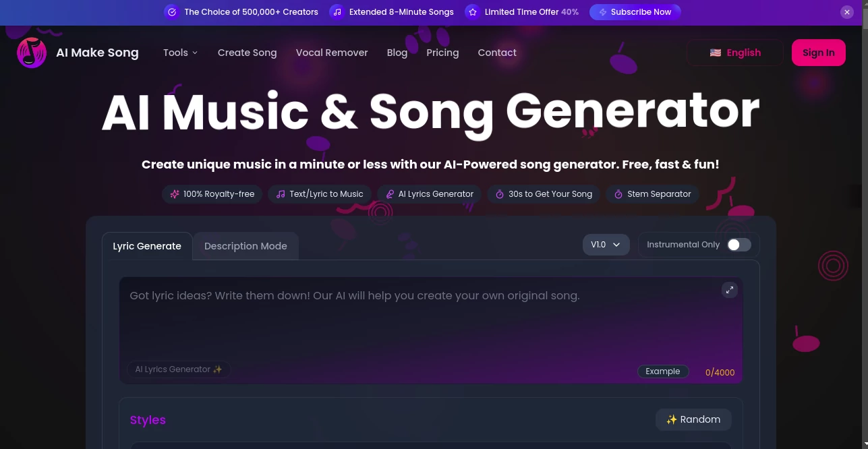
Task: Select the music note icon beside Extended 8-Minute Songs
Action: [337, 11]
